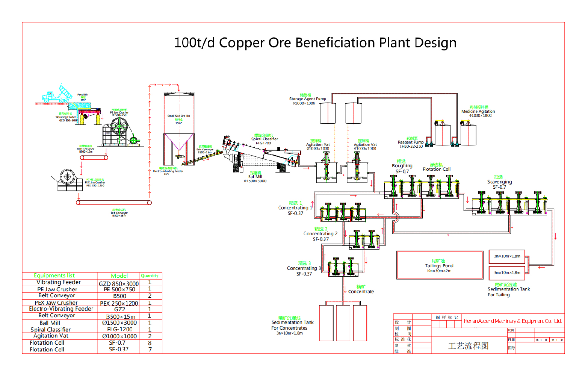Select the Small Size Ore Bin silo
Screen dimensions: 588x377
click(179, 128)
